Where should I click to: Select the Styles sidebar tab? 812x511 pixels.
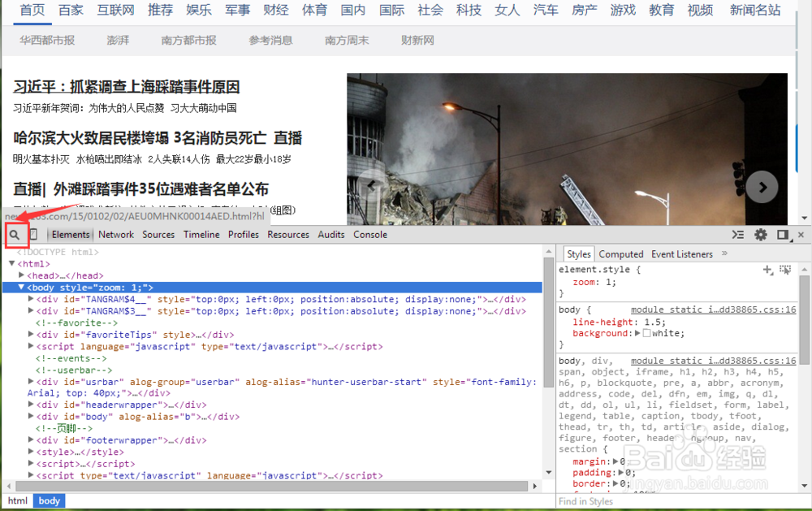click(x=578, y=254)
